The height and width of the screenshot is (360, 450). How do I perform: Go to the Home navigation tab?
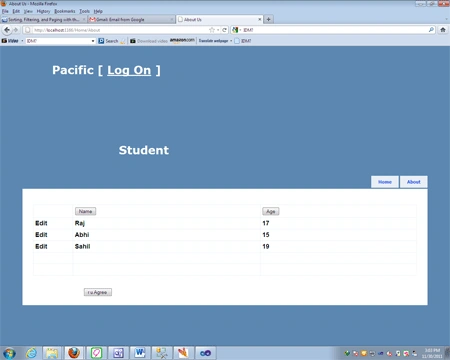click(385, 182)
